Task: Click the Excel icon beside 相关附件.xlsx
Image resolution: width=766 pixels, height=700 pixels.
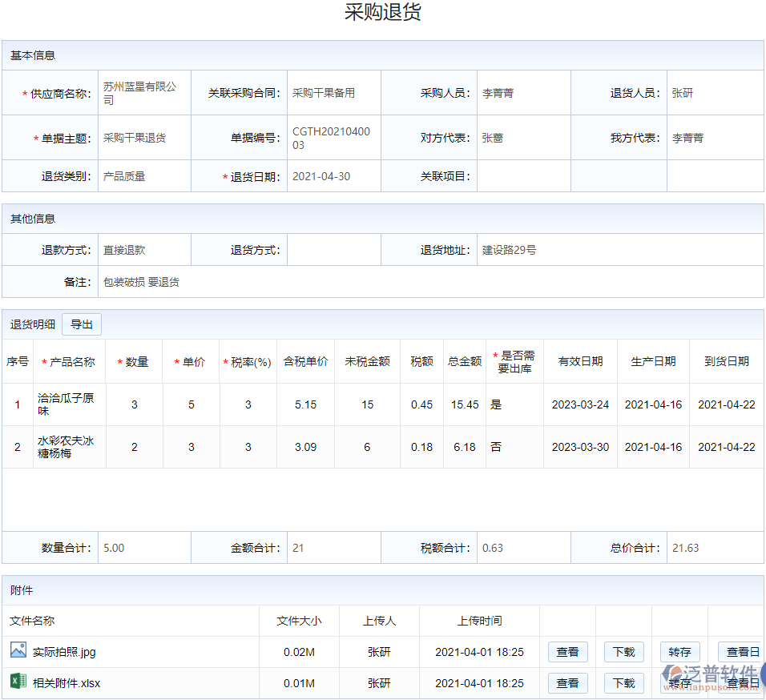Action: coord(18,683)
